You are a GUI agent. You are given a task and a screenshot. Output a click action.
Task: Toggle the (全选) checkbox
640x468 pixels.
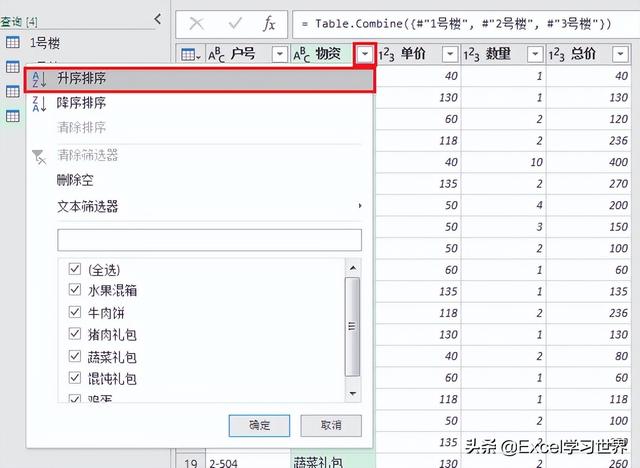tap(75, 268)
